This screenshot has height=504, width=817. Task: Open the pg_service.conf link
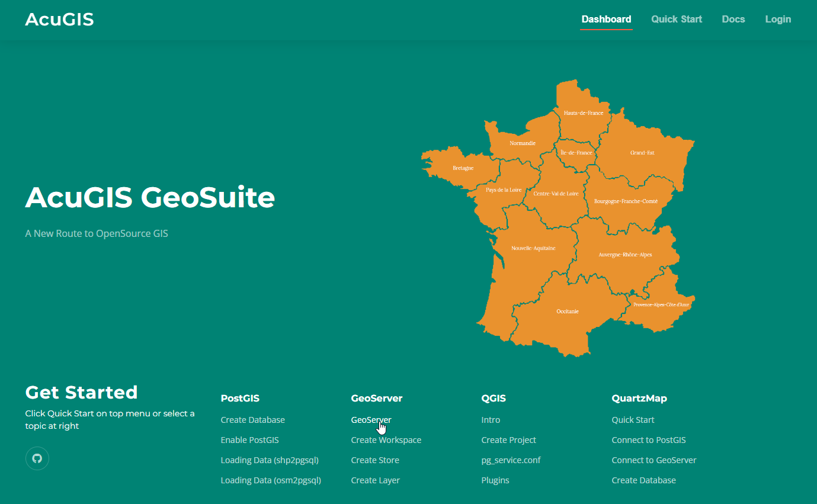coord(511,460)
